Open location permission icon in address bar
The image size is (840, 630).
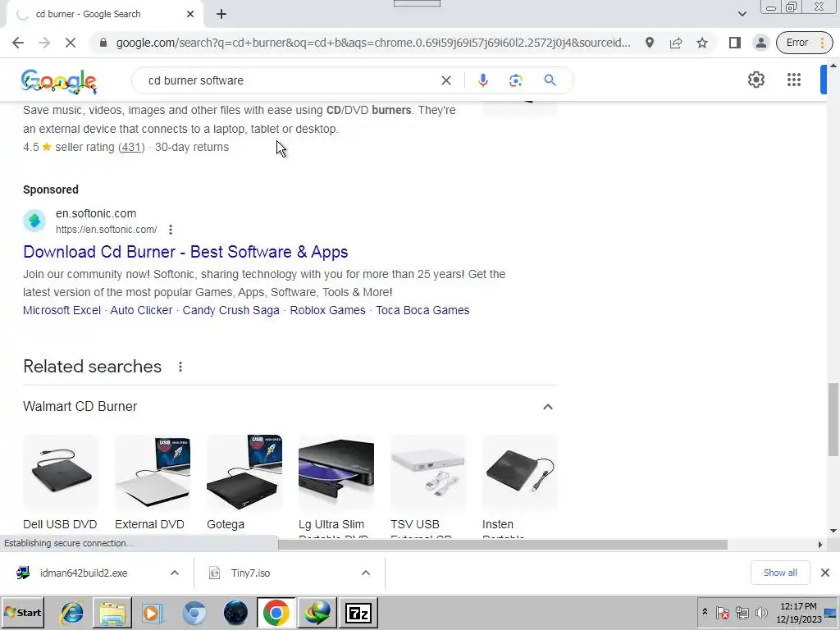(650, 43)
